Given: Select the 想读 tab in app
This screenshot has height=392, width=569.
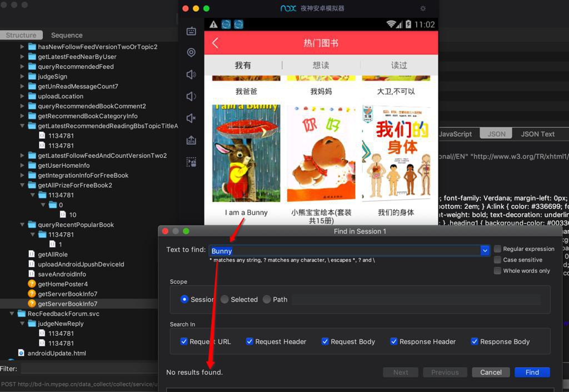Looking at the screenshot, I should pos(321,65).
